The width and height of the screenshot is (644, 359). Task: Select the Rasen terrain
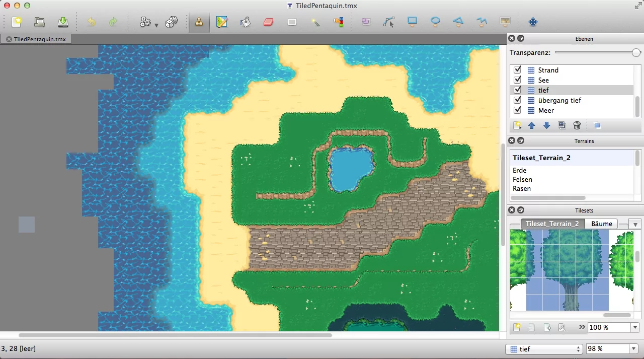[x=522, y=188]
